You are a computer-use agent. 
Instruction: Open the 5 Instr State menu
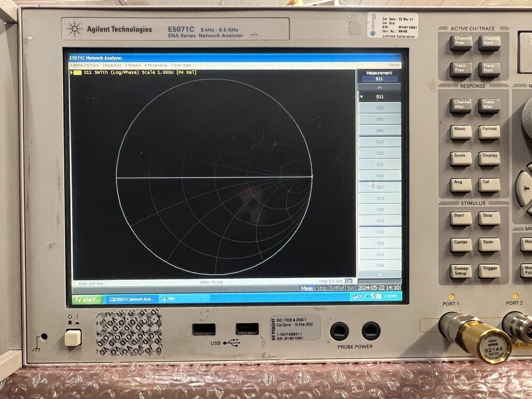click(181, 65)
